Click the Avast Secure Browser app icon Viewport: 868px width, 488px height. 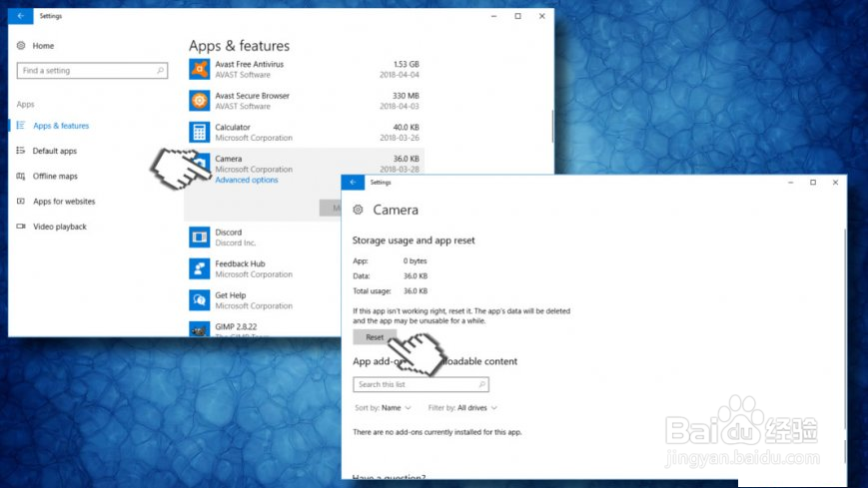(x=200, y=101)
